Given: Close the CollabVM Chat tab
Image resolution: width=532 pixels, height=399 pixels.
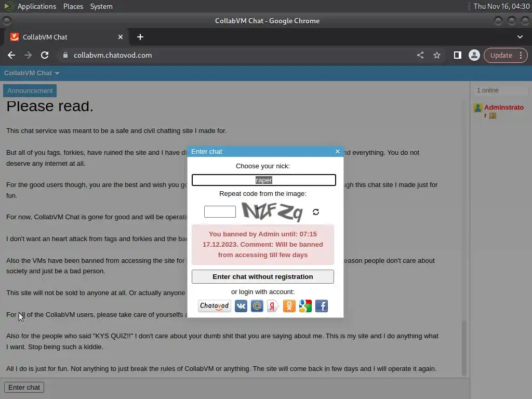Looking at the screenshot, I should pyautogui.click(x=121, y=37).
